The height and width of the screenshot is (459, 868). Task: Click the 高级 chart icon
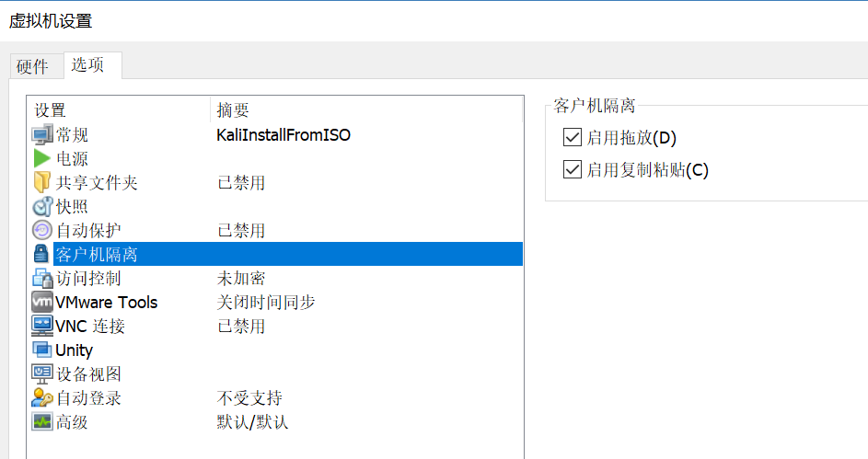coord(42,422)
